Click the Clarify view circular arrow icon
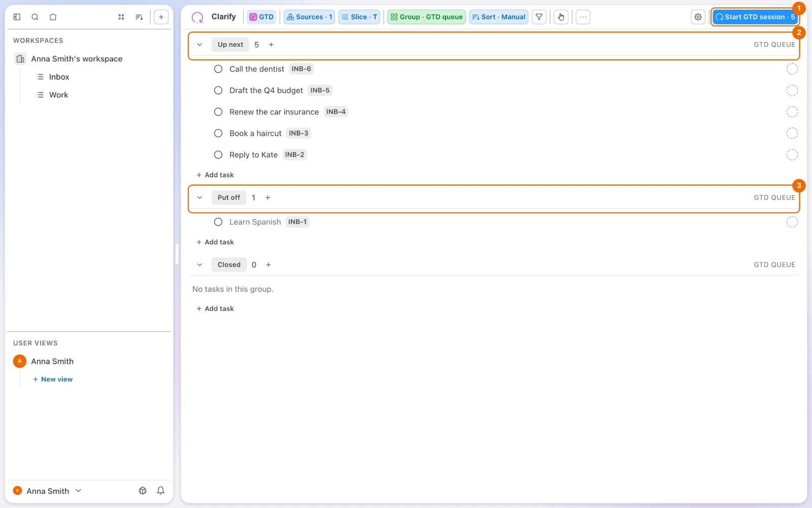812x508 pixels. pyautogui.click(x=197, y=17)
